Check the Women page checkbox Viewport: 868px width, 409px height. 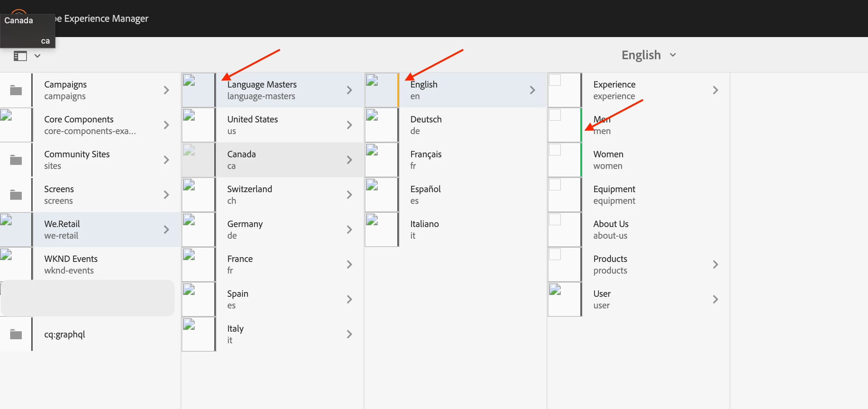[555, 150]
